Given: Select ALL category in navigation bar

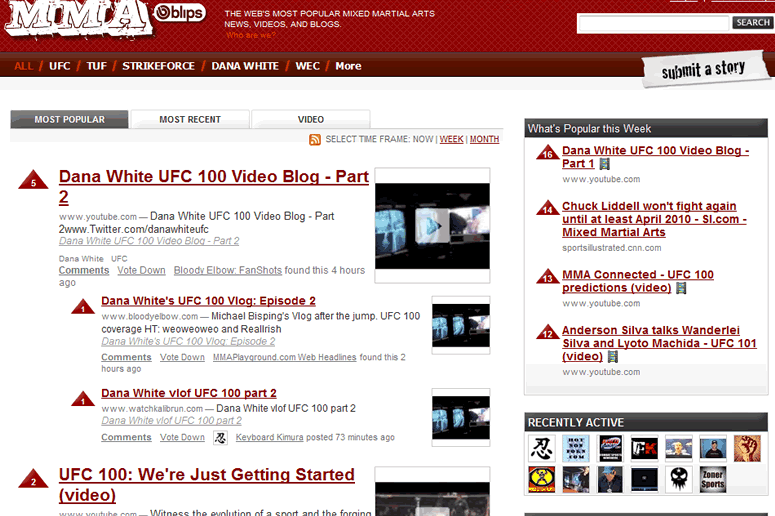Looking at the screenshot, I should [x=24, y=66].
